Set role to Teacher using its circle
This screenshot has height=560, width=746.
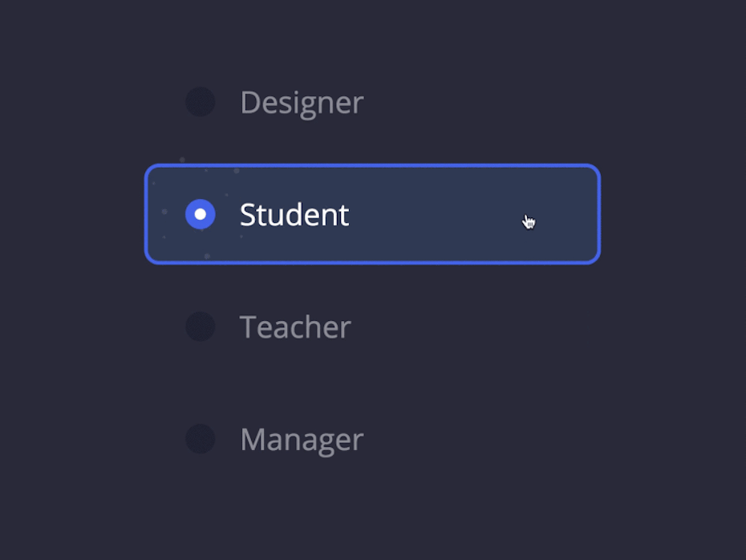tap(201, 327)
